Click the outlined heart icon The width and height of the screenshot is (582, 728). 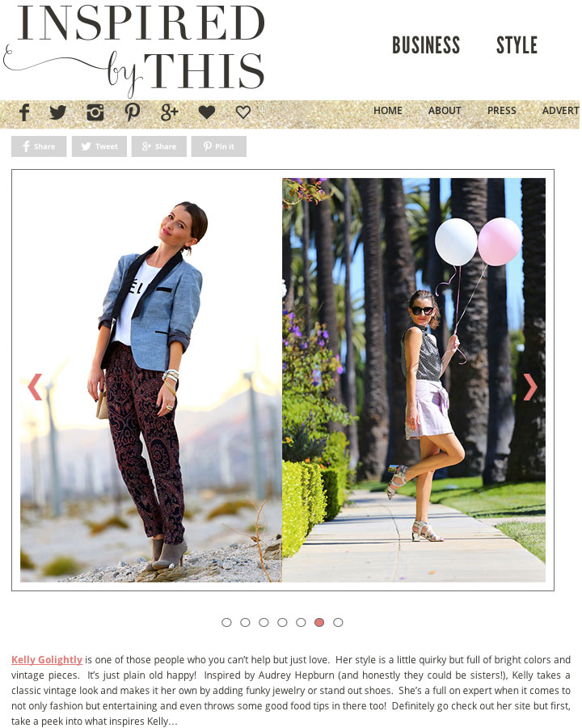[243, 112]
